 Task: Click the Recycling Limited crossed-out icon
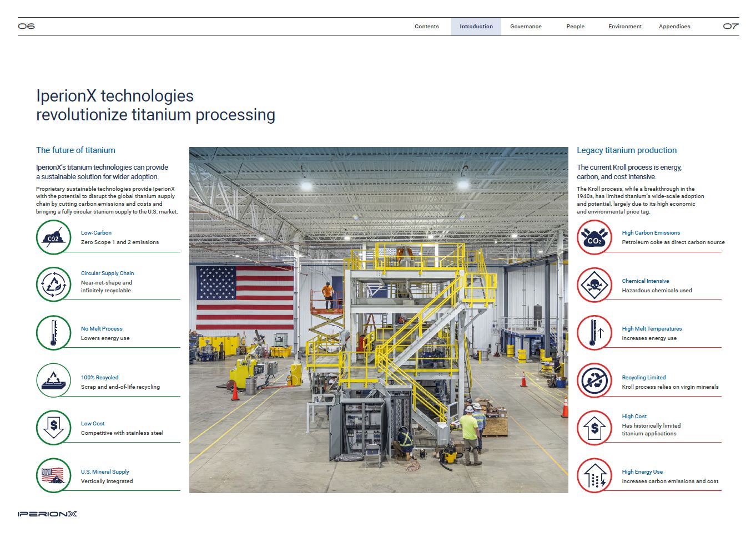click(x=594, y=381)
